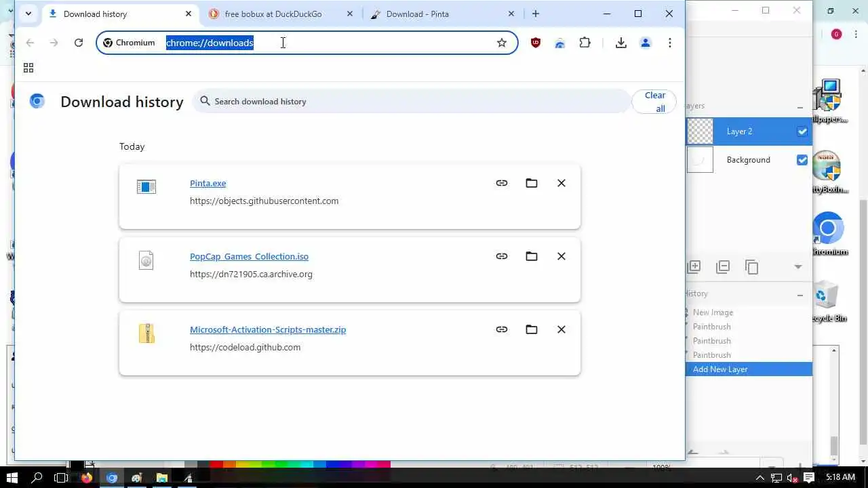Collapse the Pinta History panel
This screenshot has width=868, height=488.
pos(800,295)
